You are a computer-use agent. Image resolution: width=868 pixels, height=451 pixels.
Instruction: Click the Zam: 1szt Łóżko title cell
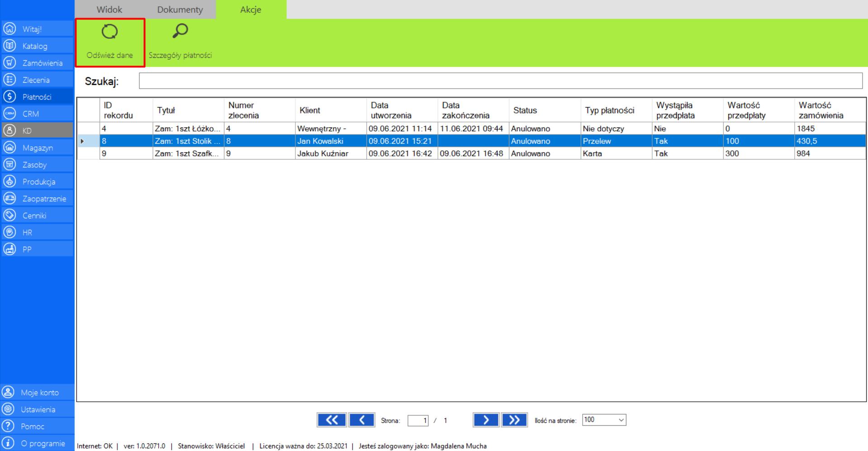189,129
